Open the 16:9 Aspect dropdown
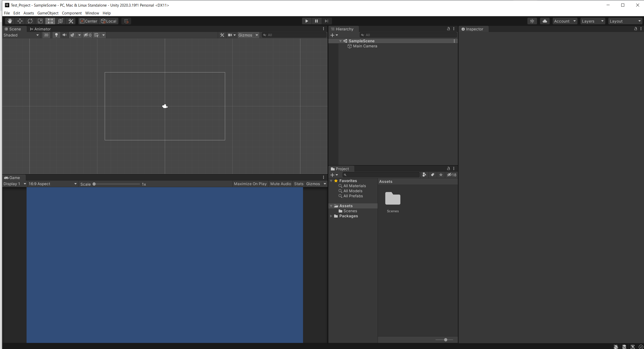This screenshot has height=349, width=644. coord(52,184)
